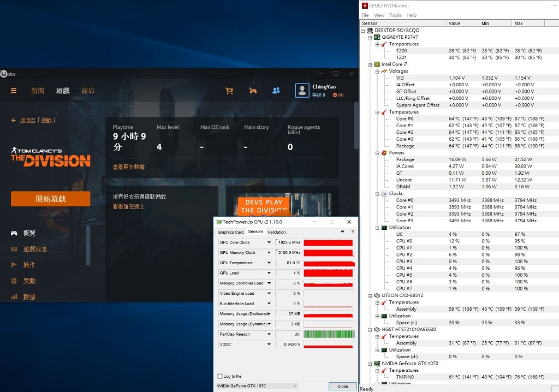The image size is (559, 392).
Task: Open the NVIDIA GeForce GTX 1070 device selector
Action: click(x=257, y=386)
